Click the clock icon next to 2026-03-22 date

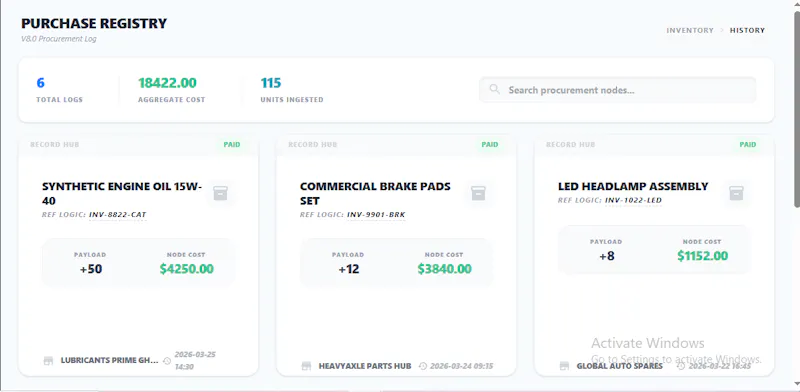point(681,366)
